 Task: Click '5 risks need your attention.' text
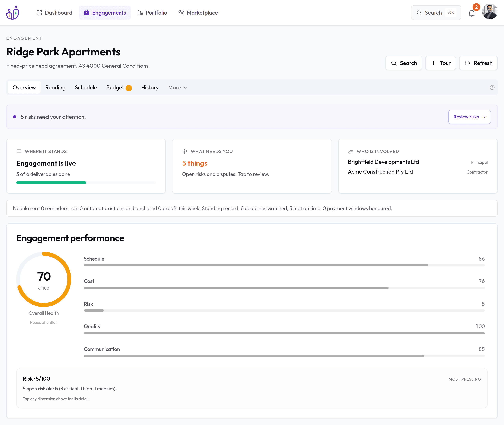coord(53,117)
